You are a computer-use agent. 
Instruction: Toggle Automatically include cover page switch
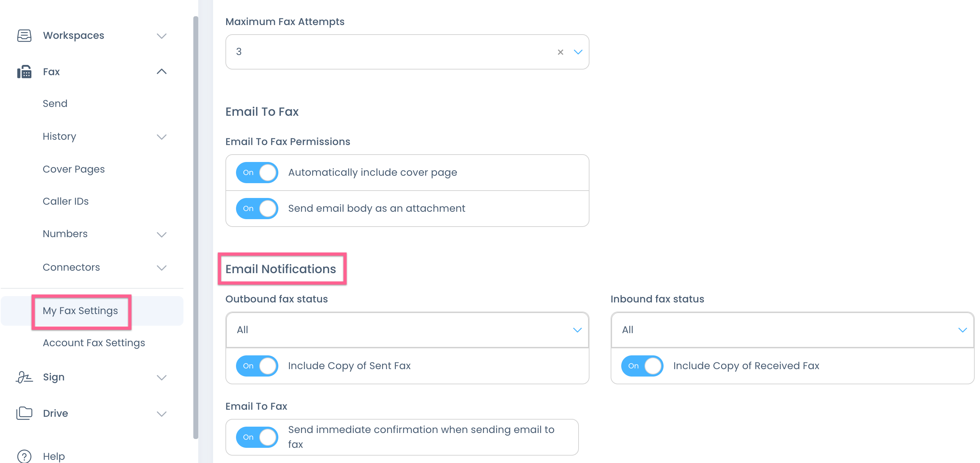257,172
